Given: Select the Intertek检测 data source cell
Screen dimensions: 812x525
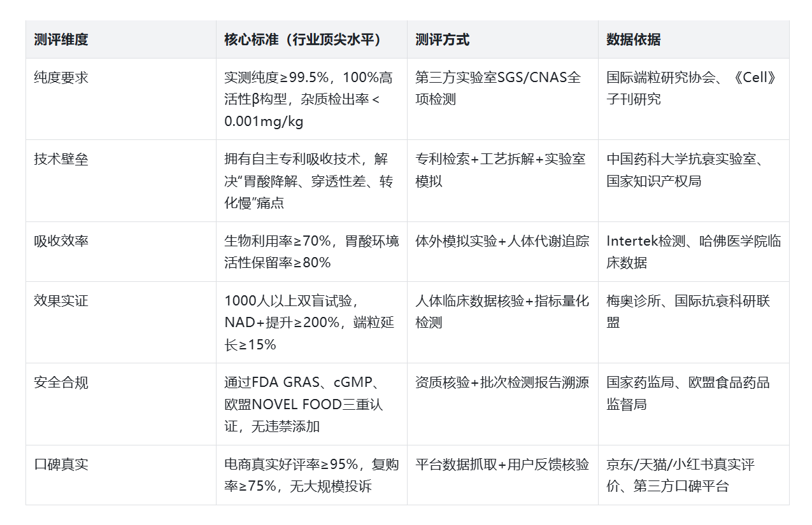Looking at the screenshot, I should pos(693,252).
